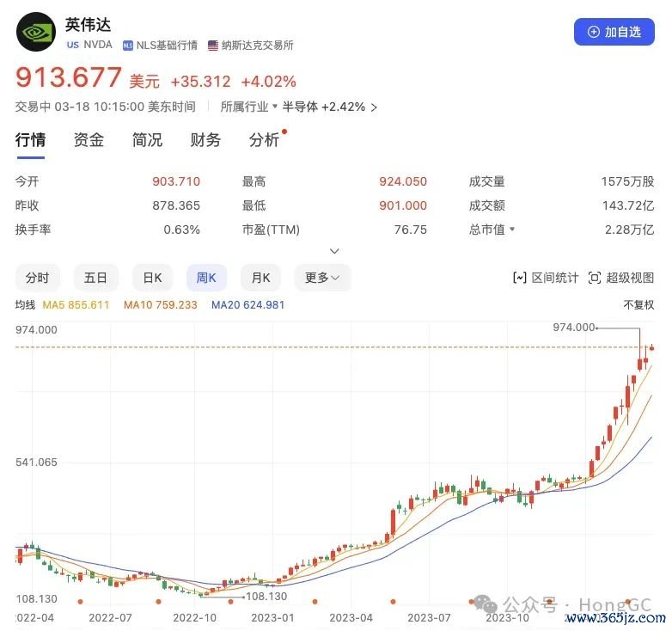Click the MA20 624.981 indicator
Viewport: 672px width, 631px height.
pos(247,305)
